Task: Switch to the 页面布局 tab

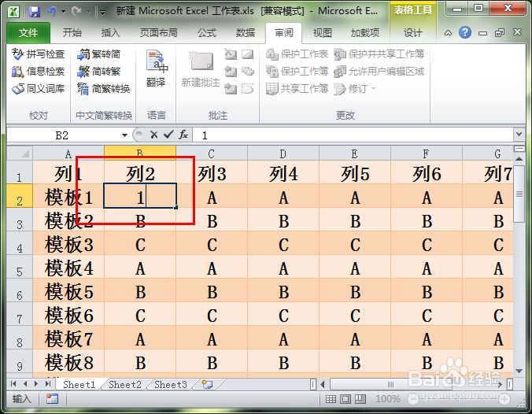Action: coord(159,33)
